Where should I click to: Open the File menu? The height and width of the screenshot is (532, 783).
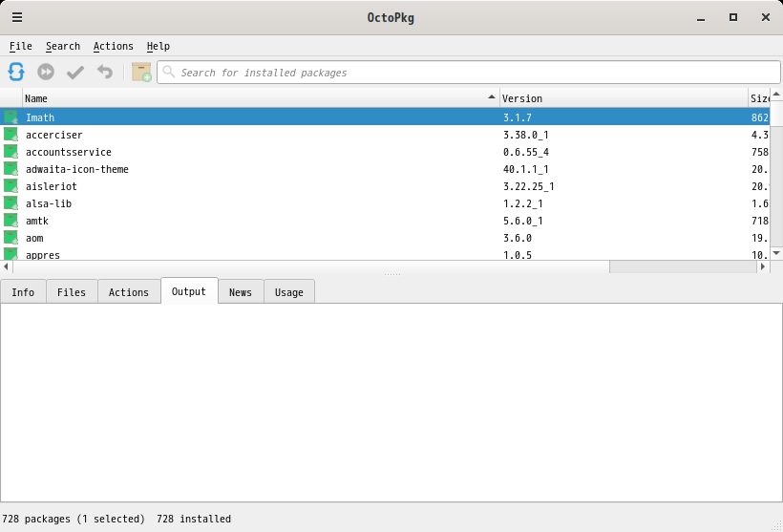point(20,46)
